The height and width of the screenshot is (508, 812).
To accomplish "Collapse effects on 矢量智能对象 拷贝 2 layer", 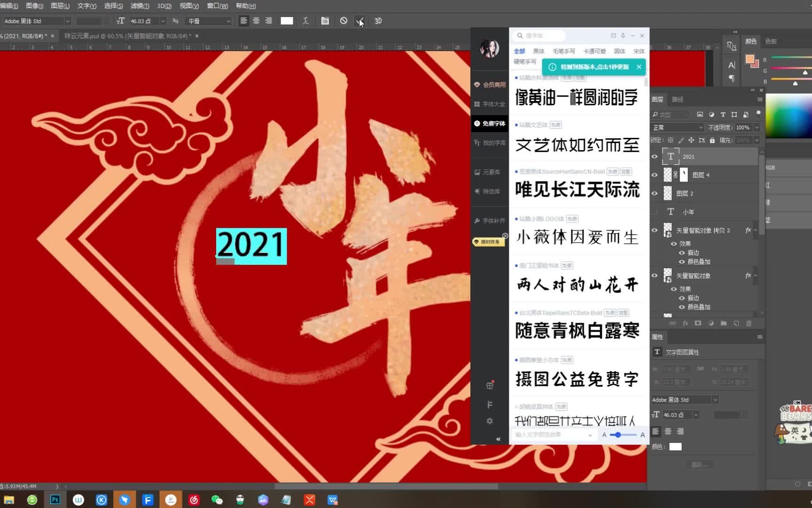I will coord(755,230).
